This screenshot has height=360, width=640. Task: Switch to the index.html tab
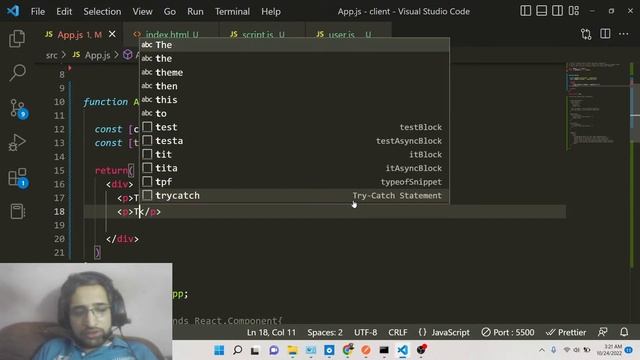click(x=172, y=35)
